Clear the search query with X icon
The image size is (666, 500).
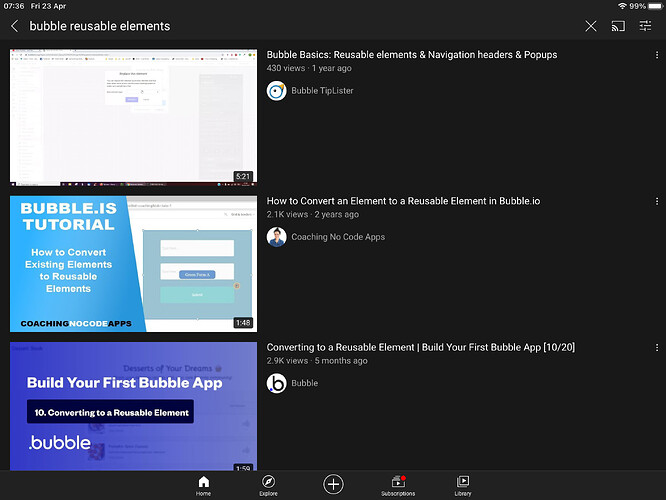coord(590,26)
